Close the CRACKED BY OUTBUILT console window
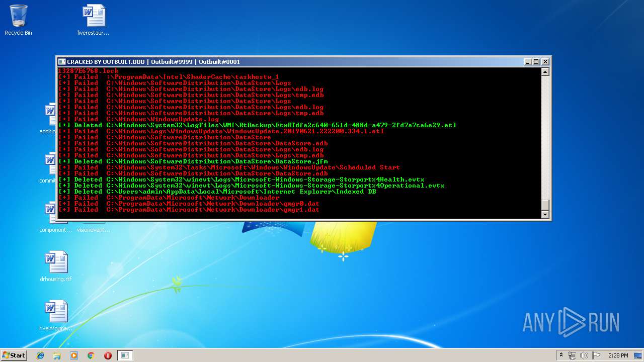This screenshot has height=362, width=644. coord(545,62)
